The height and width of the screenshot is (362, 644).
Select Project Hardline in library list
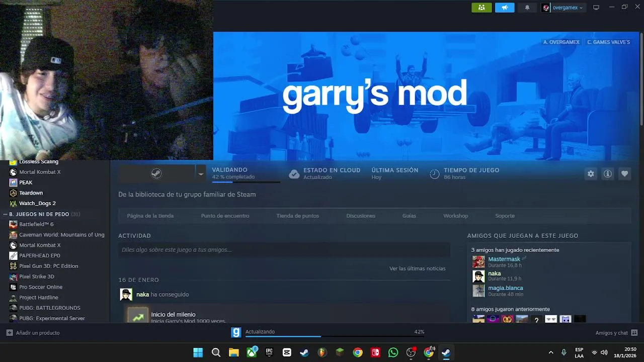pyautogui.click(x=39, y=298)
